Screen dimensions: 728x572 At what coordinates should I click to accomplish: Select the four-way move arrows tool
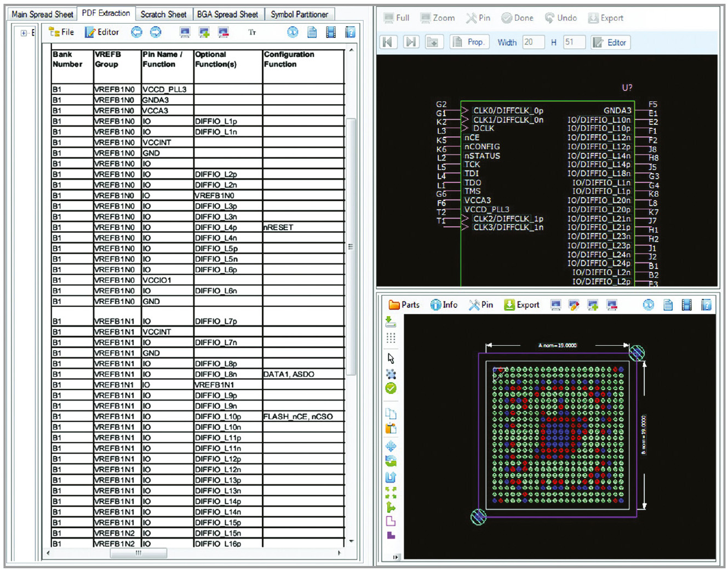[391, 447]
